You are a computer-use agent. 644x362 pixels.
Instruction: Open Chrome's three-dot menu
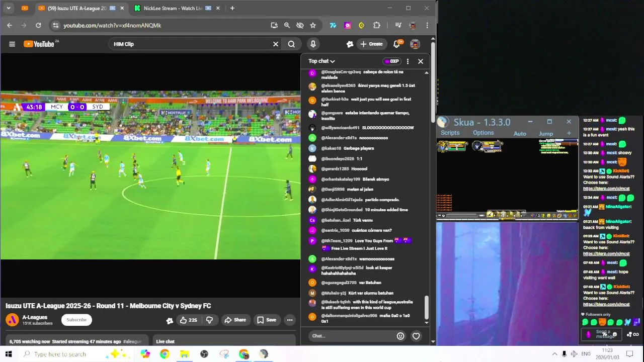(x=427, y=25)
